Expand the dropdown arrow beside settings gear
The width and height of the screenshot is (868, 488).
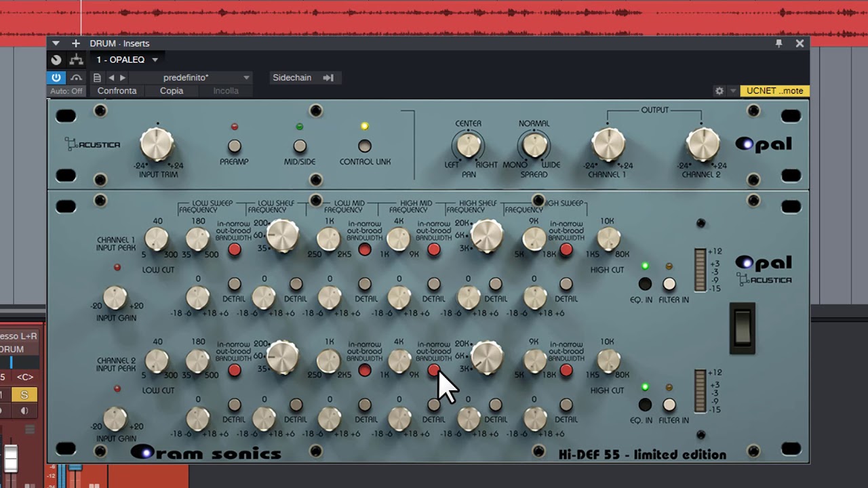click(x=732, y=91)
